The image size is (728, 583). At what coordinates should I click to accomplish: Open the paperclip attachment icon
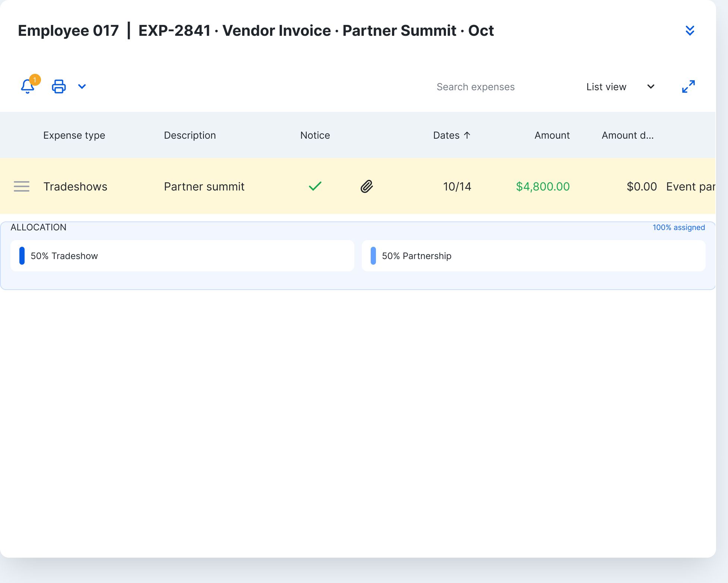[x=367, y=186]
